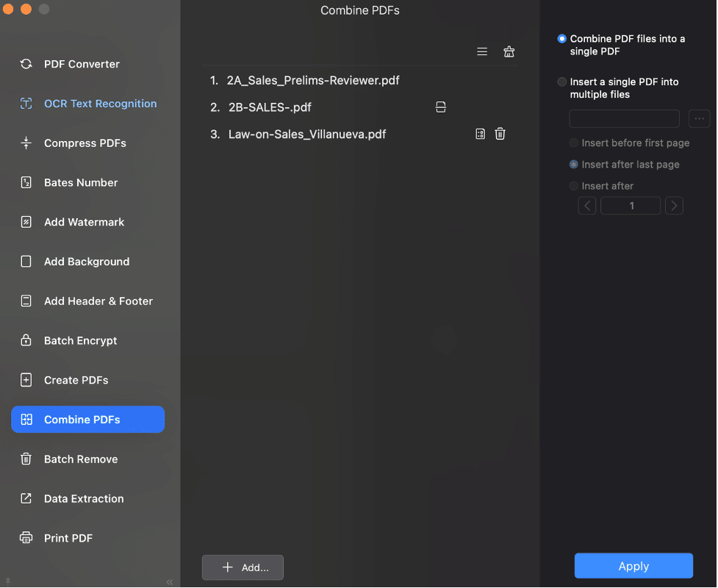Screen dimensions: 718x588
Task: Collapse the sidebar with the double-chevron
Action: tap(170, 581)
